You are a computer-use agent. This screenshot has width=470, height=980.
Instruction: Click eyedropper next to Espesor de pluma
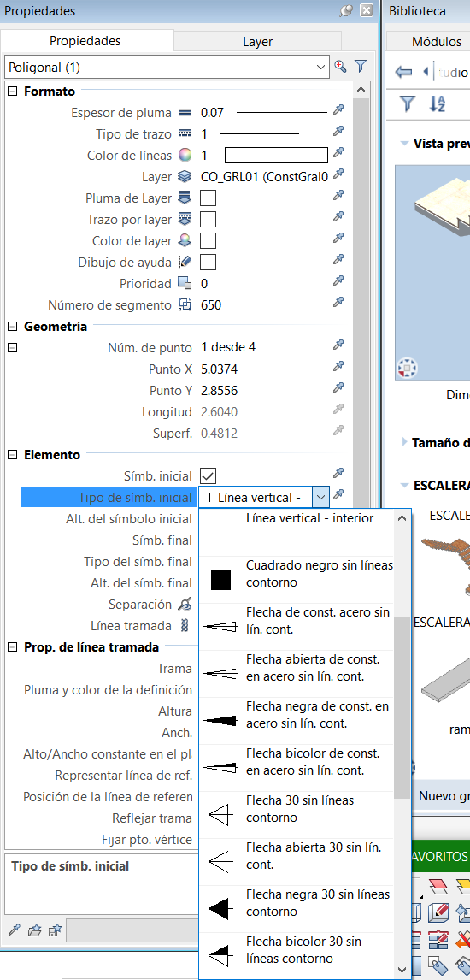point(338,110)
